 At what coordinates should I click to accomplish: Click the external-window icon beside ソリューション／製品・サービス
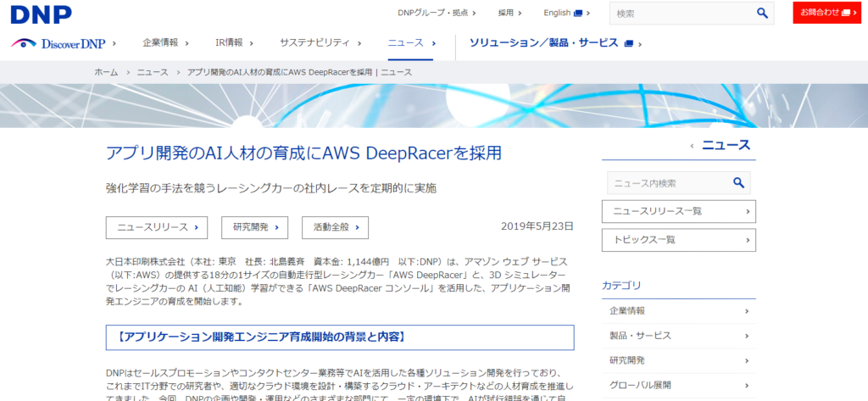pyautogui.click(x=628, y=43)
